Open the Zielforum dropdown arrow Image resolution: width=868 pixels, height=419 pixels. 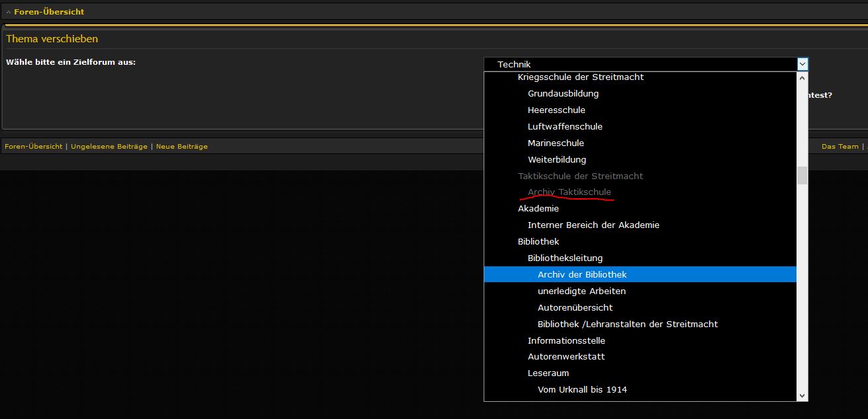(x=802, y=64)
